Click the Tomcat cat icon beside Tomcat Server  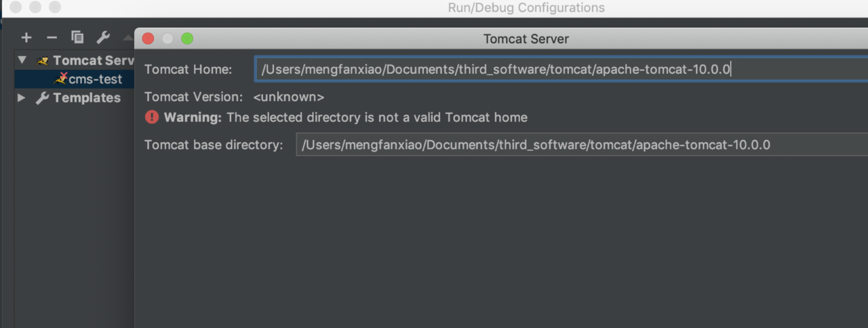(43, 61)
